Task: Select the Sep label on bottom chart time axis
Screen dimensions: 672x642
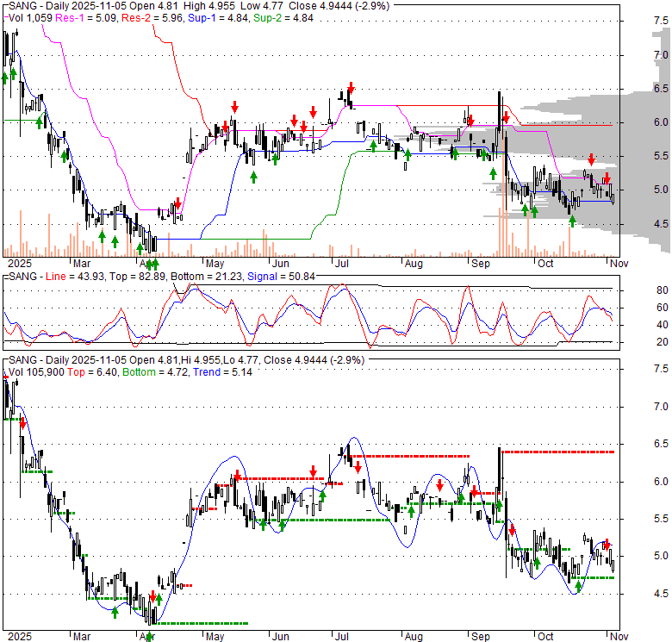Action: click(481, 637)
